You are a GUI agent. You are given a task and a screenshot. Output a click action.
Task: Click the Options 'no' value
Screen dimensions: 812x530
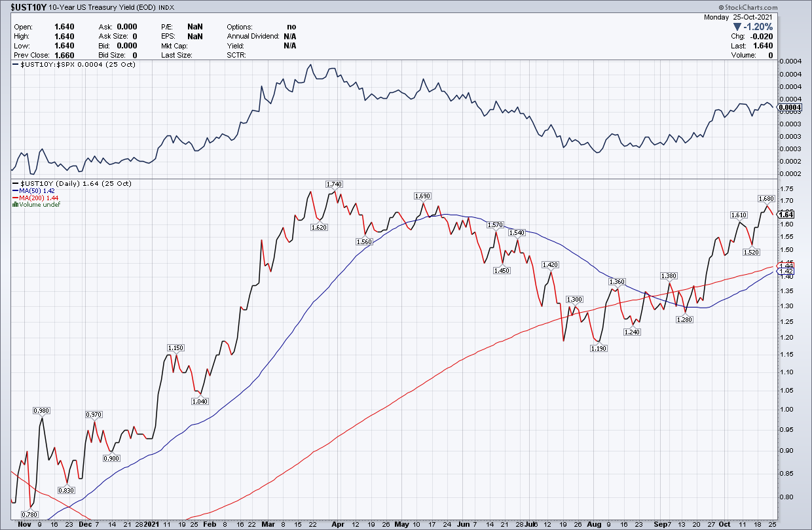[291, 27]
